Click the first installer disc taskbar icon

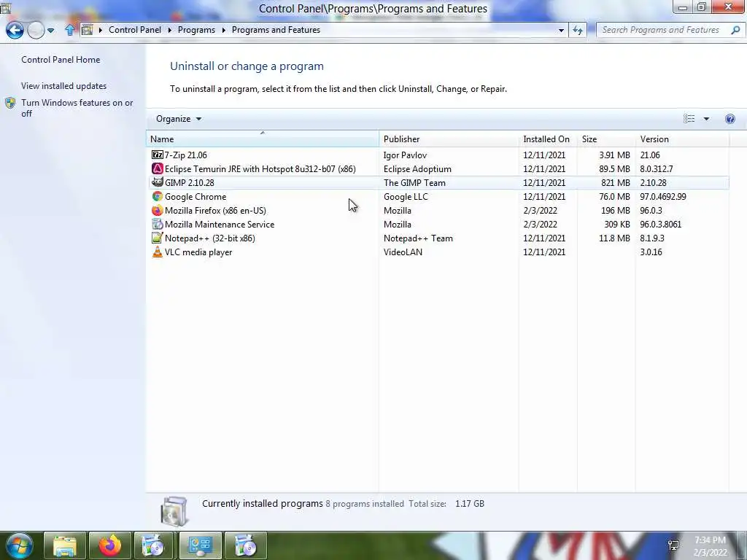pos(155,545)
